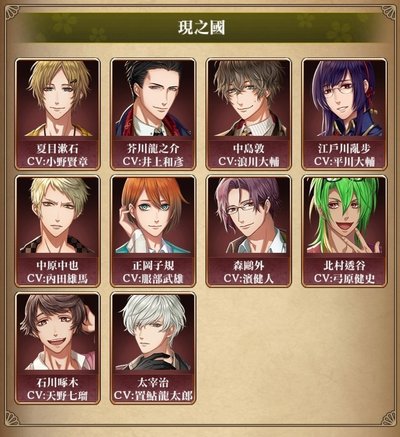This screenshot has height=437, width=400.
Task: Open the 太宰治 white-haired character card
Action: [x=153, y=348]
